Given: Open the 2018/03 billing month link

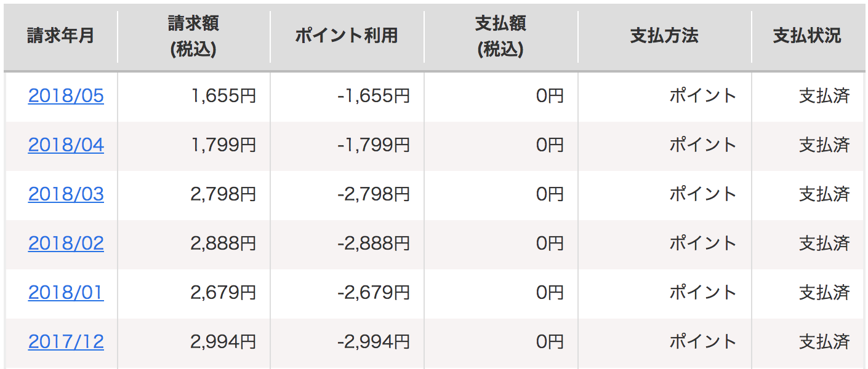Looking at the screenshot, I should (x=66, y=194).
